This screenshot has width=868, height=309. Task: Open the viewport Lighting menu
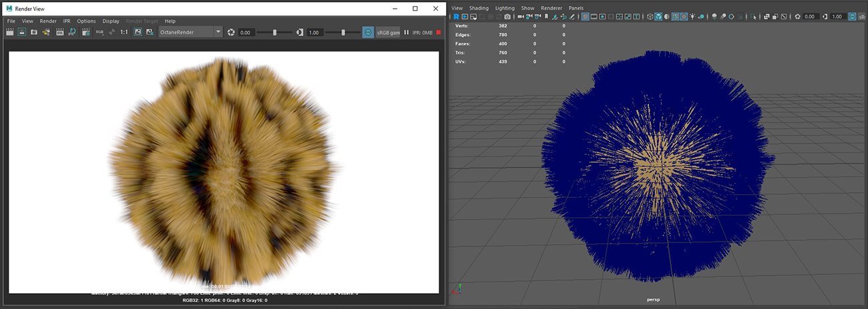[504, 8]
